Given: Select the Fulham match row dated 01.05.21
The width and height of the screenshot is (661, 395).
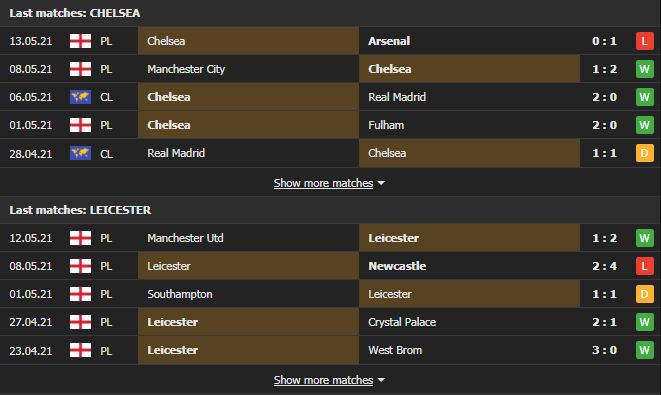Looking at the screenshot, I should point(330,125).
